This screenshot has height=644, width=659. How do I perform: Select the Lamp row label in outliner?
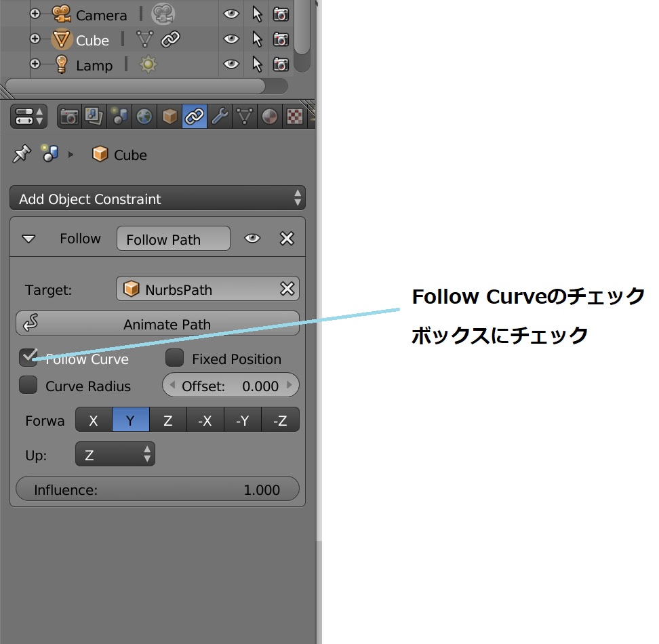94,66
